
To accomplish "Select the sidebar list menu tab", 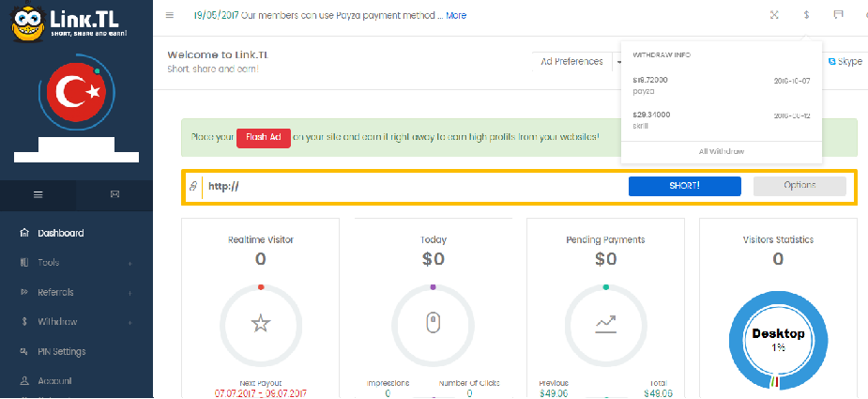I will tap(38, 194).
